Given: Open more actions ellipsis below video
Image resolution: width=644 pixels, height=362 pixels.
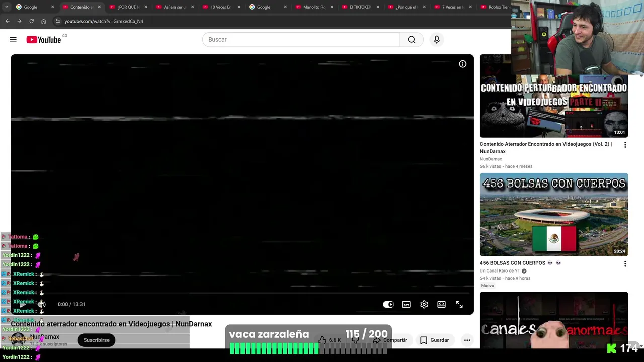Looking at the screenshot, I should coord(467,340).
